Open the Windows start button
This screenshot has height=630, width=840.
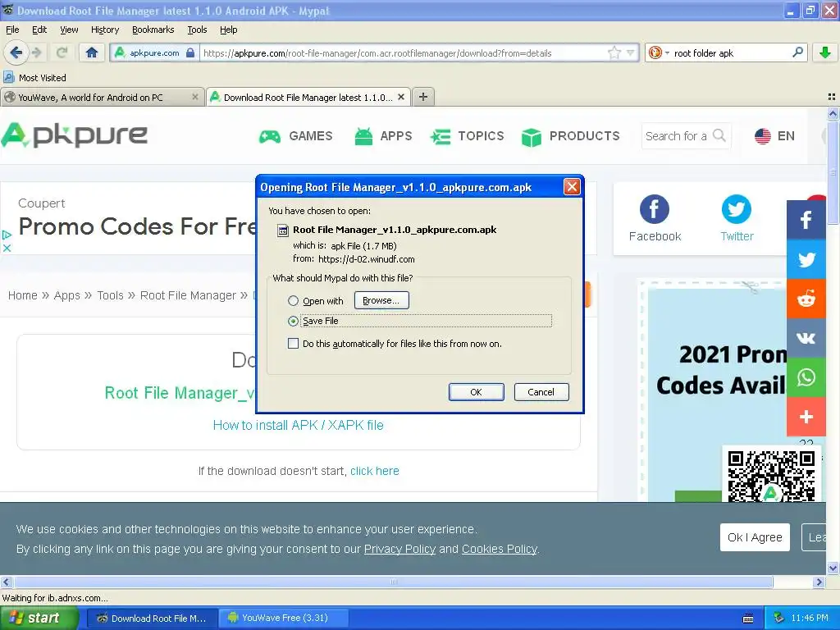pos(39,619)
